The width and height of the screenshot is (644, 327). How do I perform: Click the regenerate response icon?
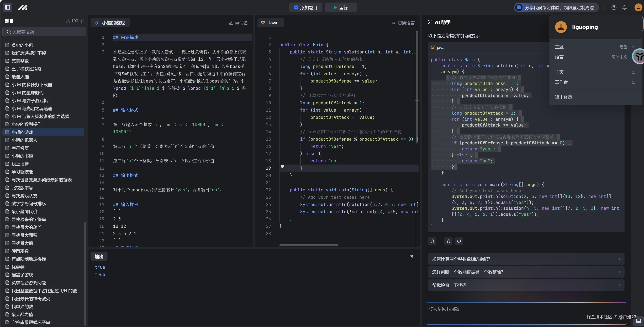pos(432,241)
